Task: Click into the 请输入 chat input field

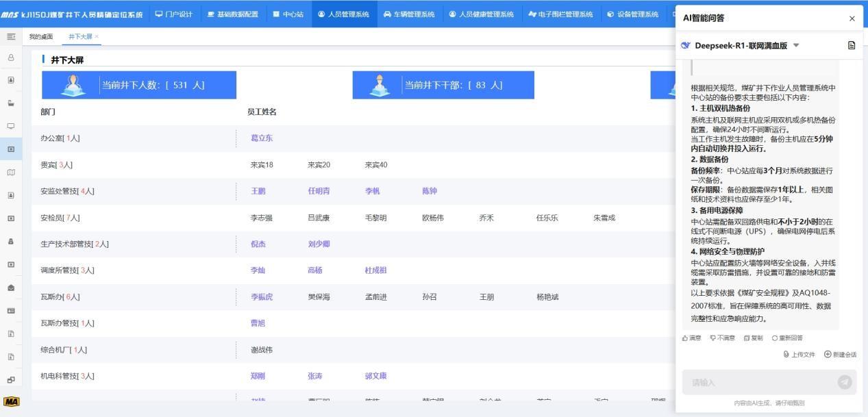Action: click(x=757, y=382)
